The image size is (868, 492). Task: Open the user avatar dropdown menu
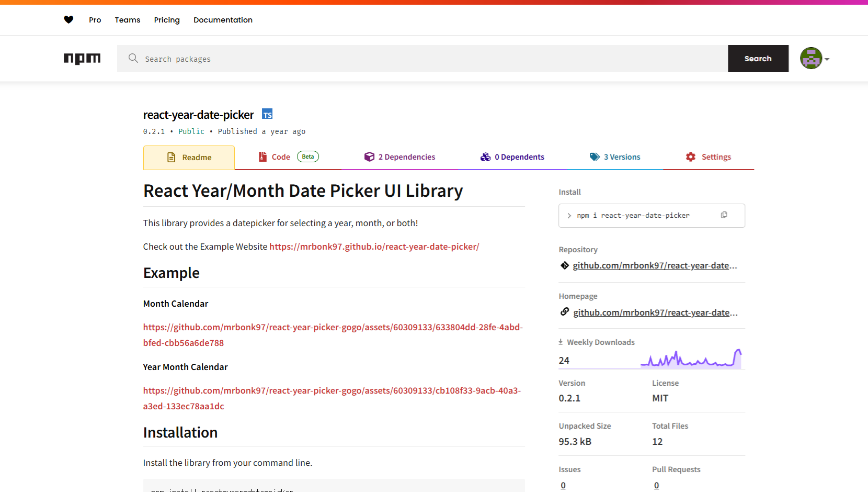point(815,59)
